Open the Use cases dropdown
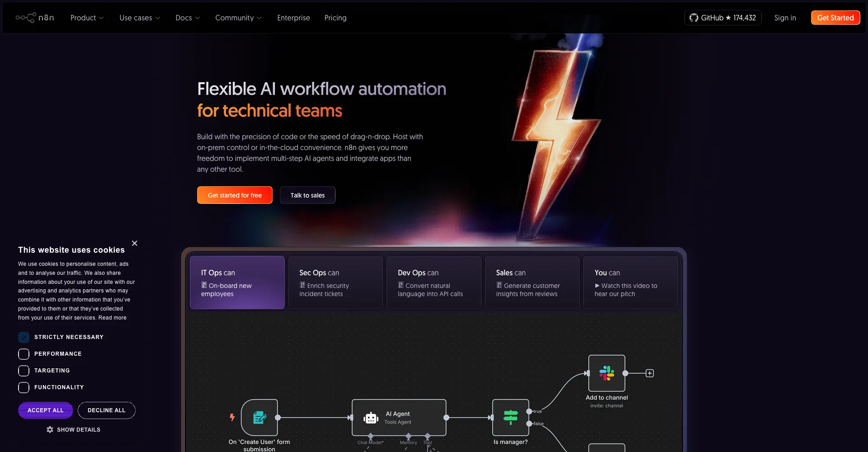 [x=139, y=18]
